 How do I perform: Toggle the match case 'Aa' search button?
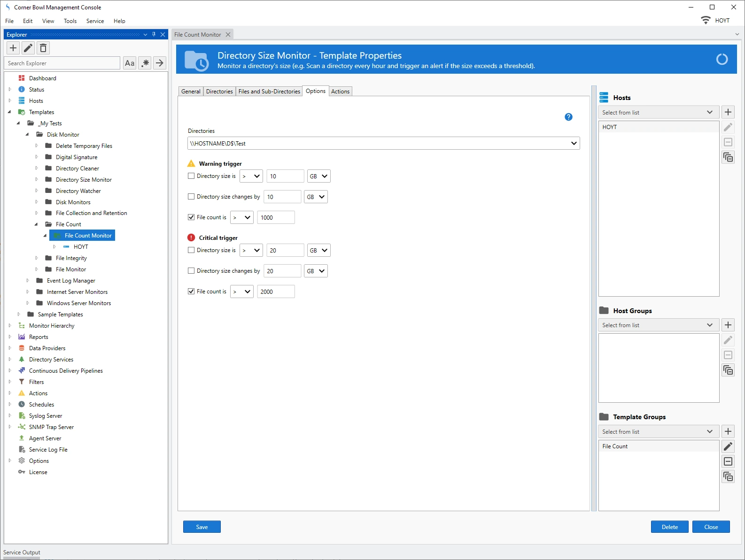(x=130, y=63)
